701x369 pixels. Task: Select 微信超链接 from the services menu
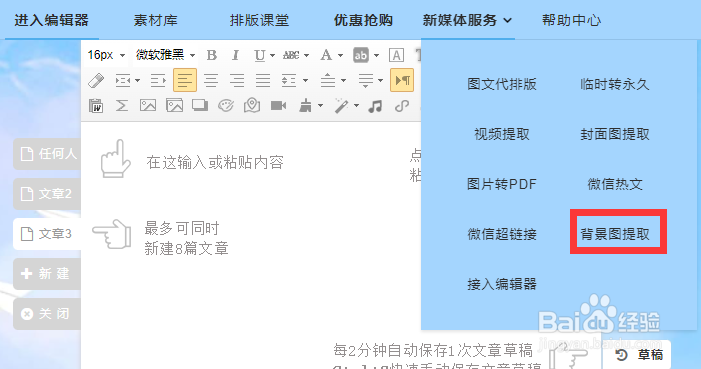pos(502,234)
